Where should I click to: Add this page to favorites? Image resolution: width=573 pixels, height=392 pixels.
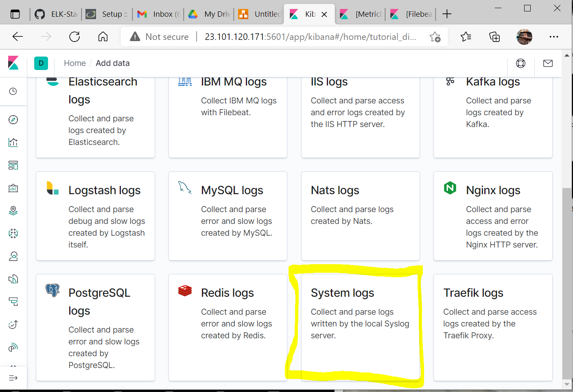click(435, 37)
